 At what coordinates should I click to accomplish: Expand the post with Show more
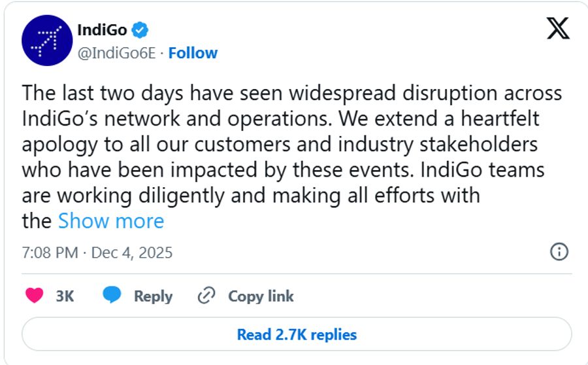tap(111, 221)
